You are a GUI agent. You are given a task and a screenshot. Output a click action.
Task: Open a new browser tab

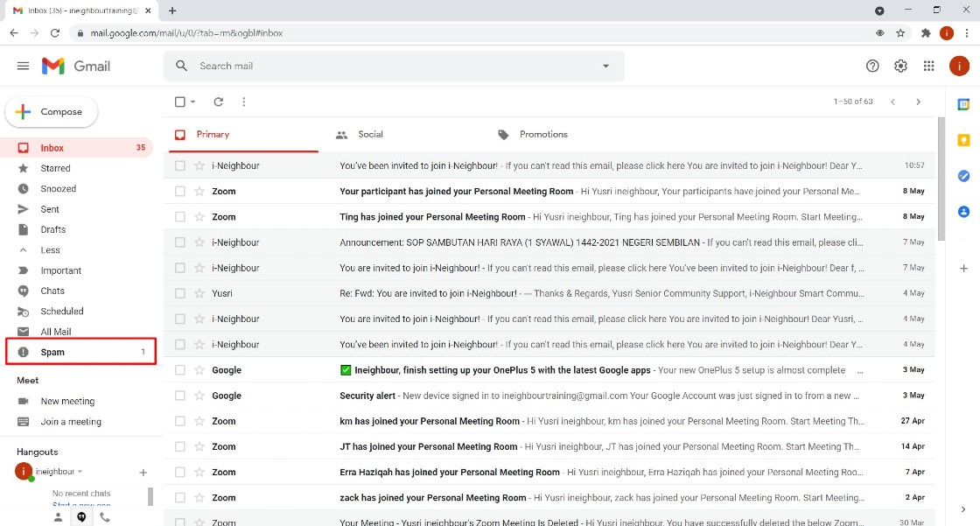(x=172, y=11)
